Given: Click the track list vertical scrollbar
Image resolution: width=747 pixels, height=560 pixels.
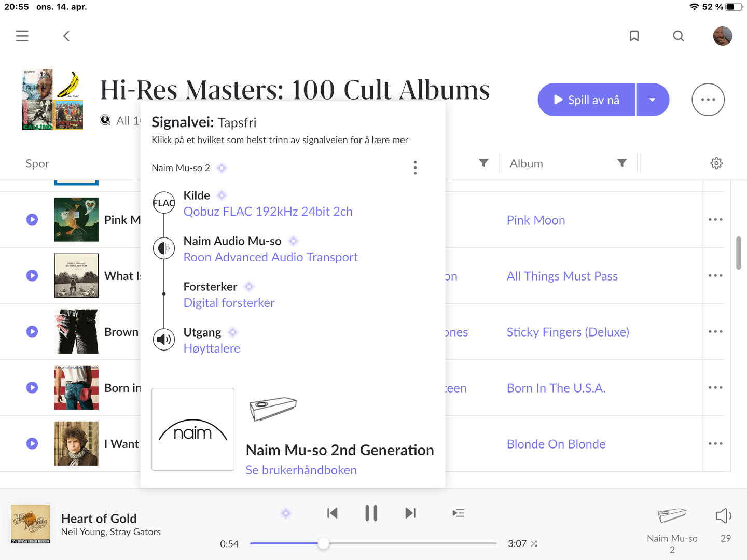Looking at the screenshot, I should tap(739, 253).
